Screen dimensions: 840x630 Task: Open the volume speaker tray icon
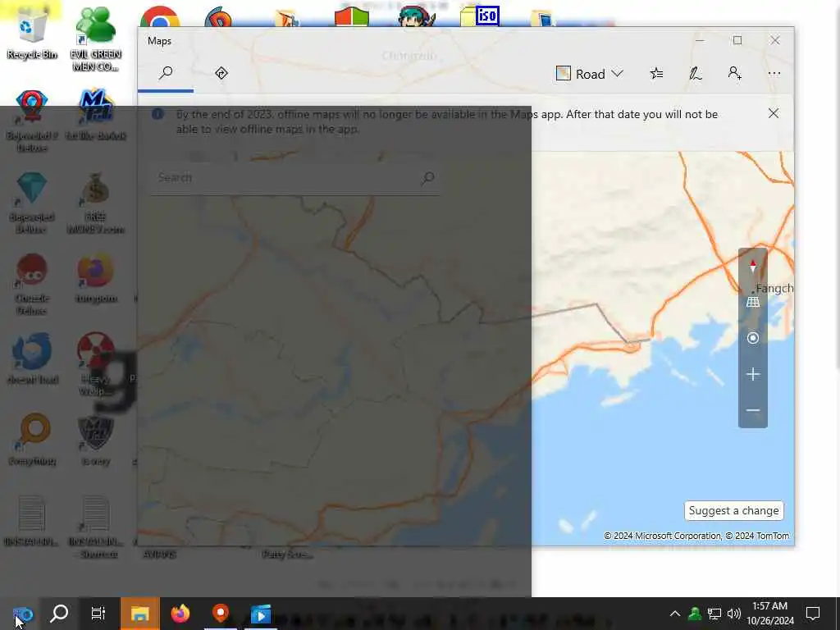(734, 614)
